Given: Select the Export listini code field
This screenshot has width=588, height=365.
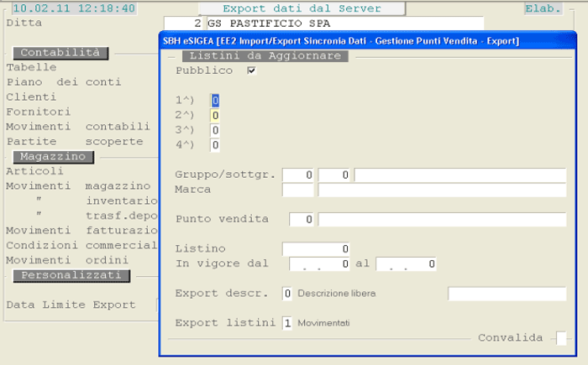Looking at the screenshot, I should [287, 323].
